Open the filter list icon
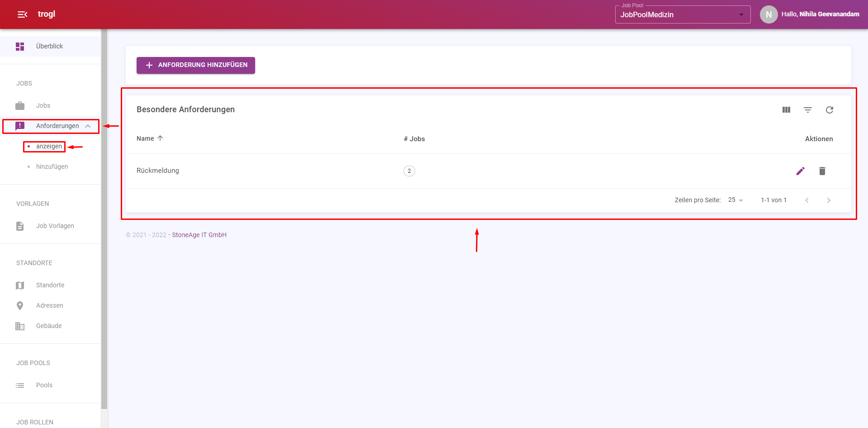 click(808, 110)
